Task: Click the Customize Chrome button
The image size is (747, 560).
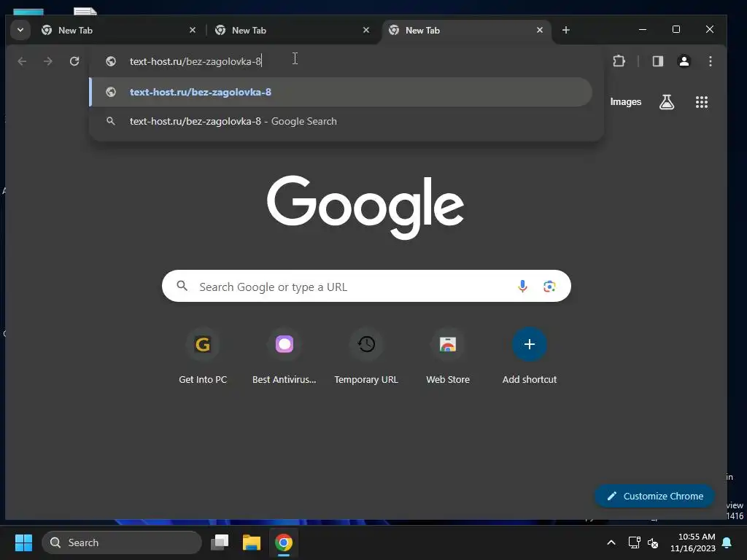Action: (654, 496)
